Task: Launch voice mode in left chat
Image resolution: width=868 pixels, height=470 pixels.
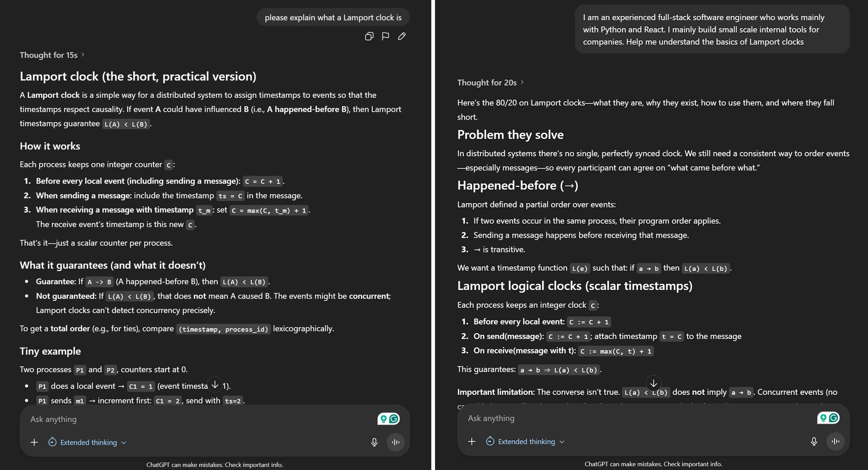Action: [x=395, y=442]
